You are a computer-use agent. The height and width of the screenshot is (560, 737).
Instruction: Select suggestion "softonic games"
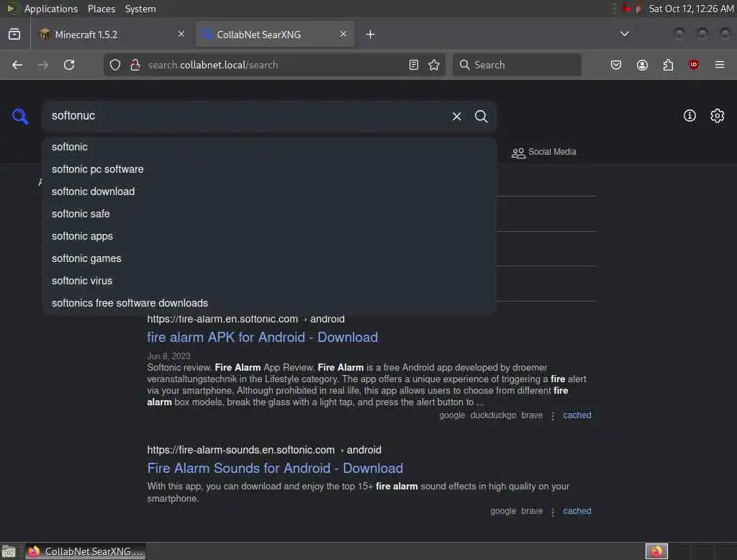point(269,258)
